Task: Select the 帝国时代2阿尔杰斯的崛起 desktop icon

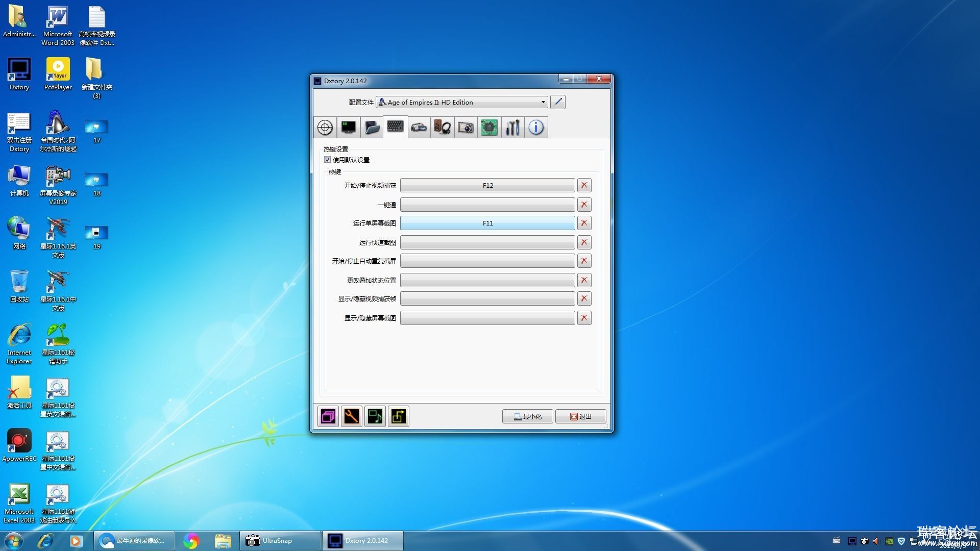Action: pos(58,131)
